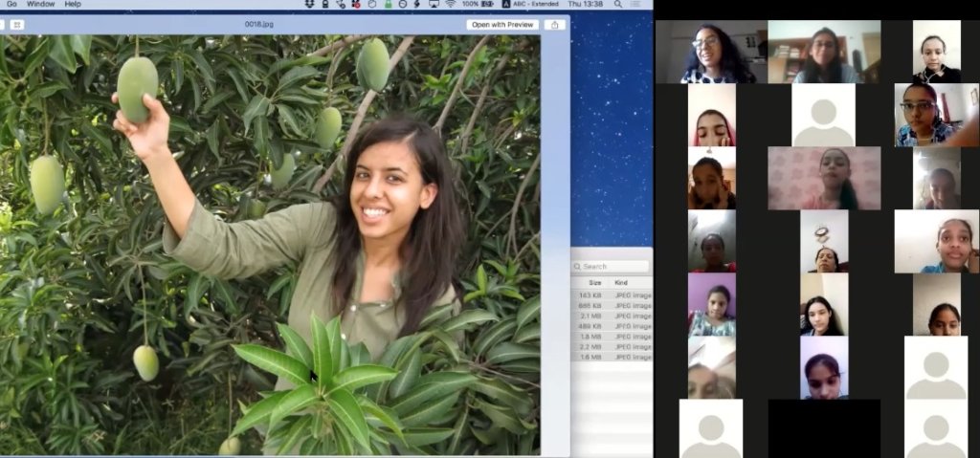Open the AirPlay display menu icon
Screen dimensions: 980x458
point(434,5)
